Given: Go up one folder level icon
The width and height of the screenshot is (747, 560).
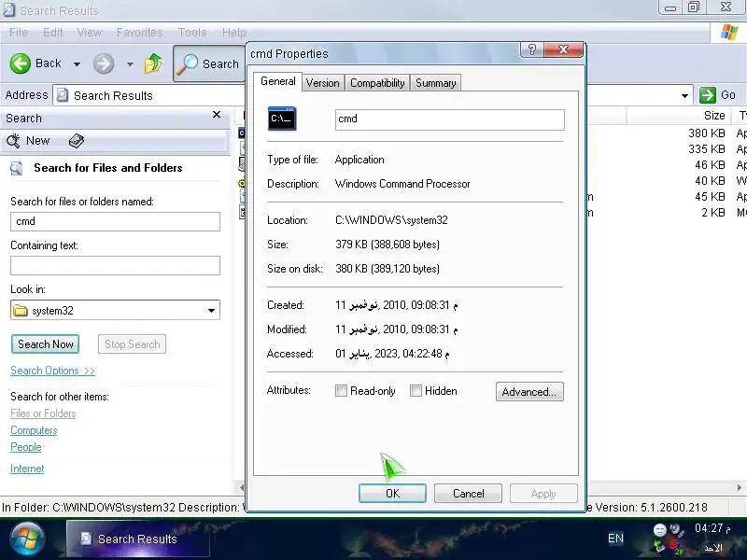Looking at the screenshot, I should [x=153, y=63].
